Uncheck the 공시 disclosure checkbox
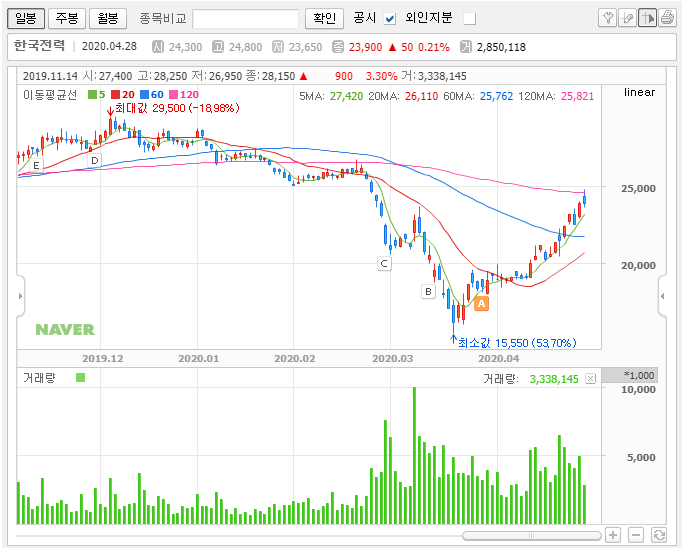The width and height of the screenshot is (682, 548). 390,19
